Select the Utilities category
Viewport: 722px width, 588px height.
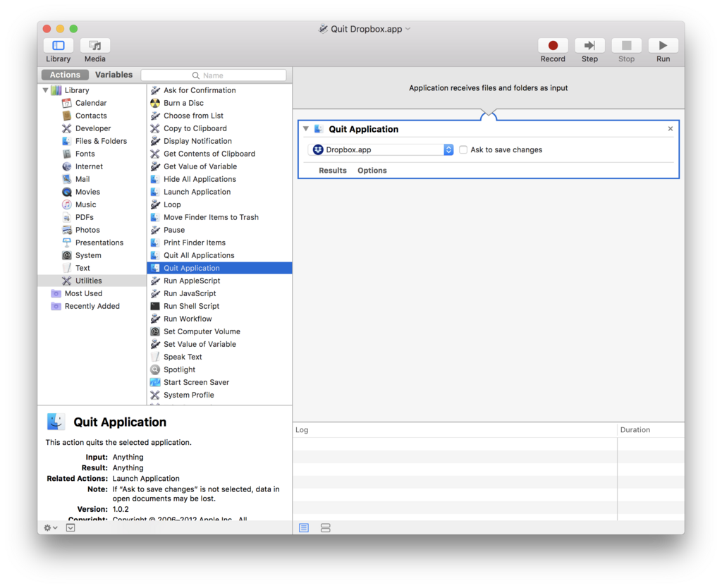pyautogui.click(x=92, y=281)
